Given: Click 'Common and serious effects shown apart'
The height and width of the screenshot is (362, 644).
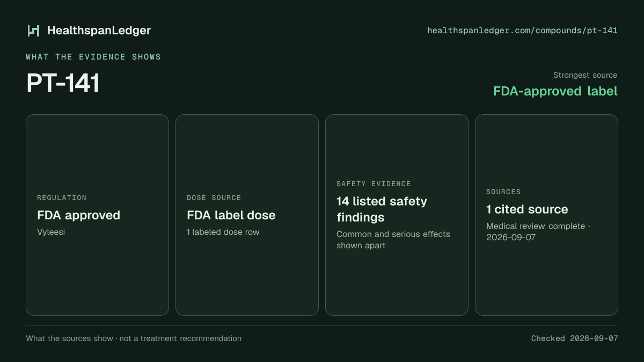Looking at the screenshot, I should tap(393, 240).
